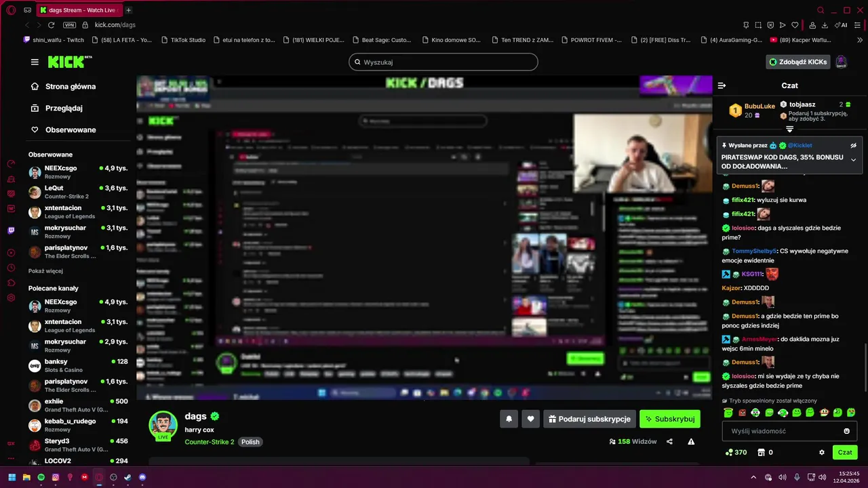
Task: Click tobjaasz leaderboard entry
Action: pyautogui.click(x=816, y=104)
